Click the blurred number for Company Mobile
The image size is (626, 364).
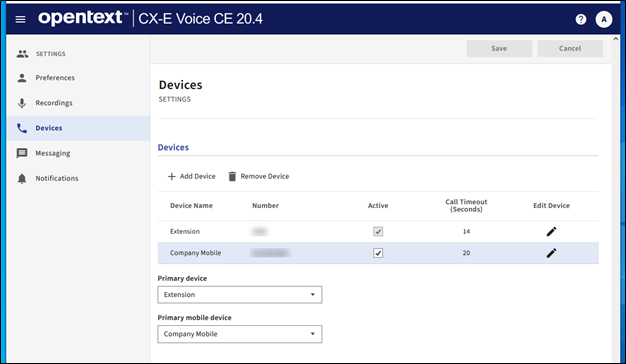pos(269,253)
